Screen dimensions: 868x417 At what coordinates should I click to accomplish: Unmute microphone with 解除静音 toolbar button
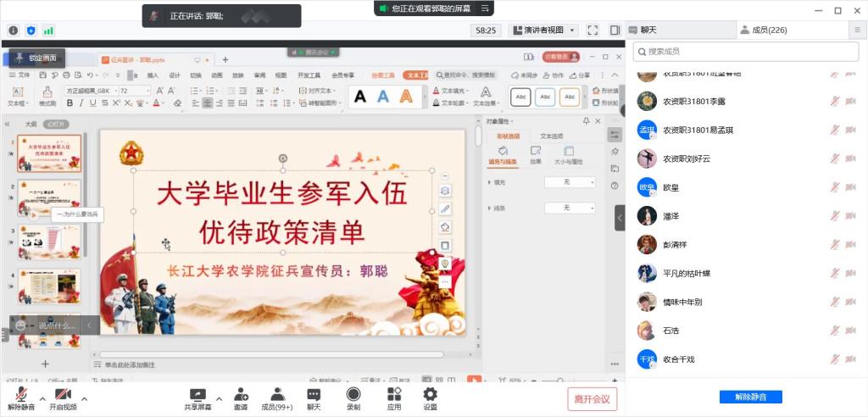click(x=21, y=397)
